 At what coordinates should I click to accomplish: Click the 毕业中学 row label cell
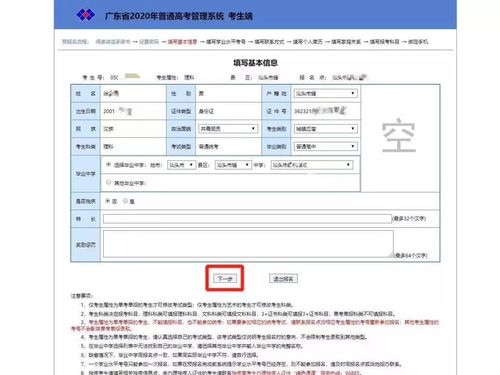[x=86, y=174]
